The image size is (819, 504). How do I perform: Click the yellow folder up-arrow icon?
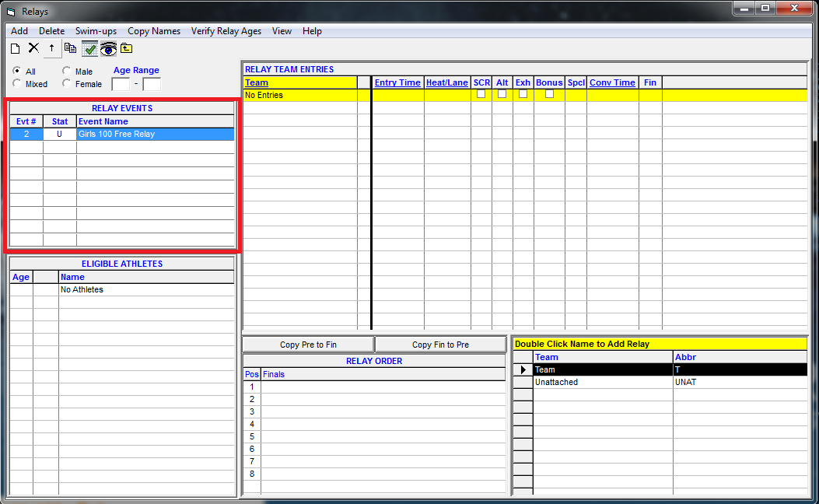pyautogui.click(x=127, y=48)
